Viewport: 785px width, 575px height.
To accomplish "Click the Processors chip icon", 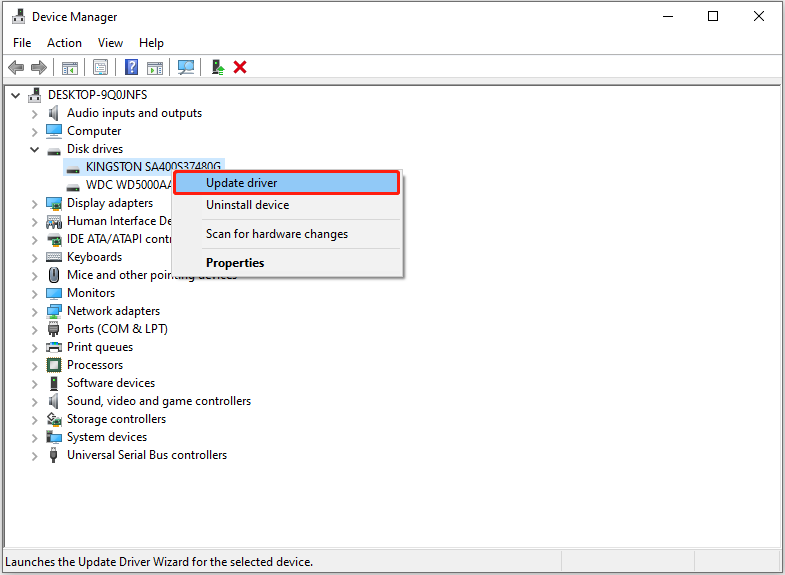I will (54, 365).
